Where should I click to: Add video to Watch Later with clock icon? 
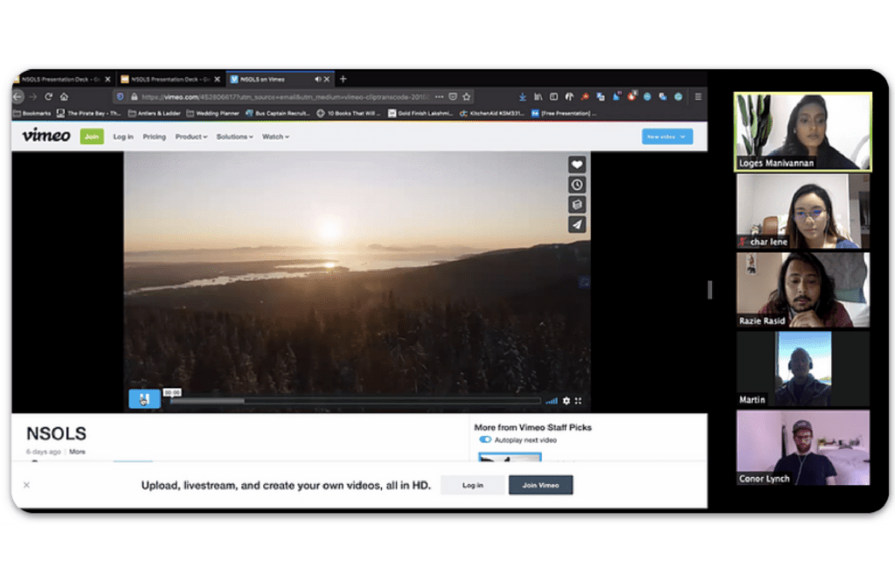click(576, 184)
